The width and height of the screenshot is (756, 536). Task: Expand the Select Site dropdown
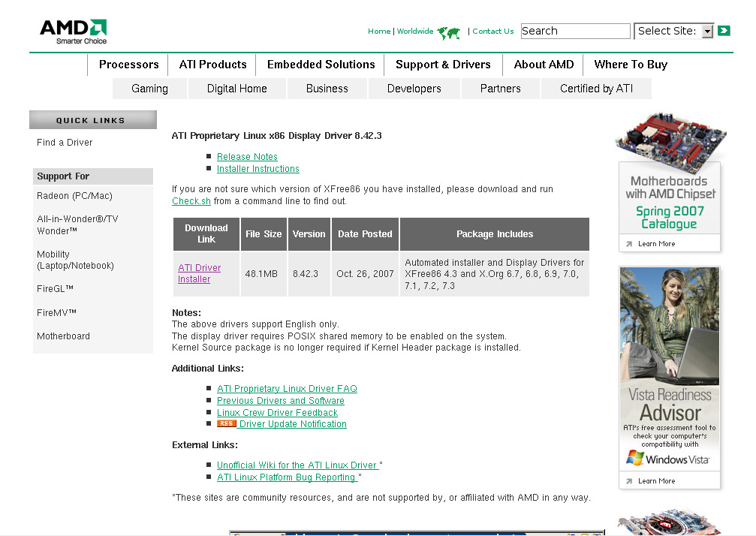pos(707,32)
